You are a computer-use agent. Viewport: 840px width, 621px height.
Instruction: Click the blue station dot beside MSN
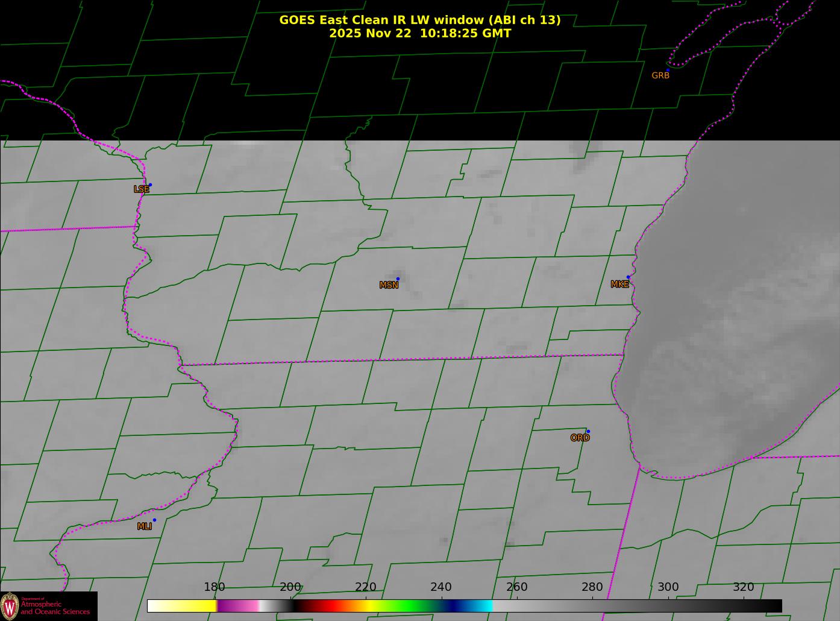coord(398,279)
